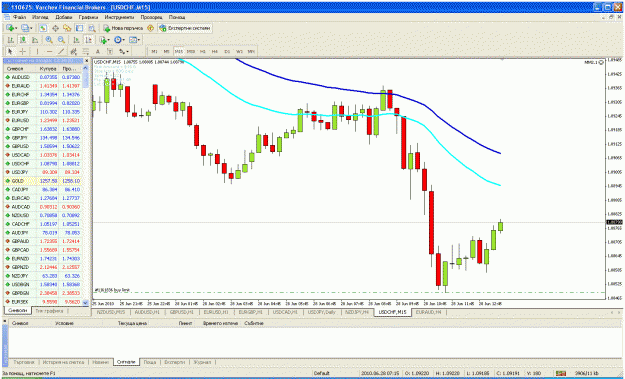Image resolution: width=625 pixels, height=379 pixels.
Task: Toggle chart shift icon
Action: pyautogui.click(x=88, y=40)
